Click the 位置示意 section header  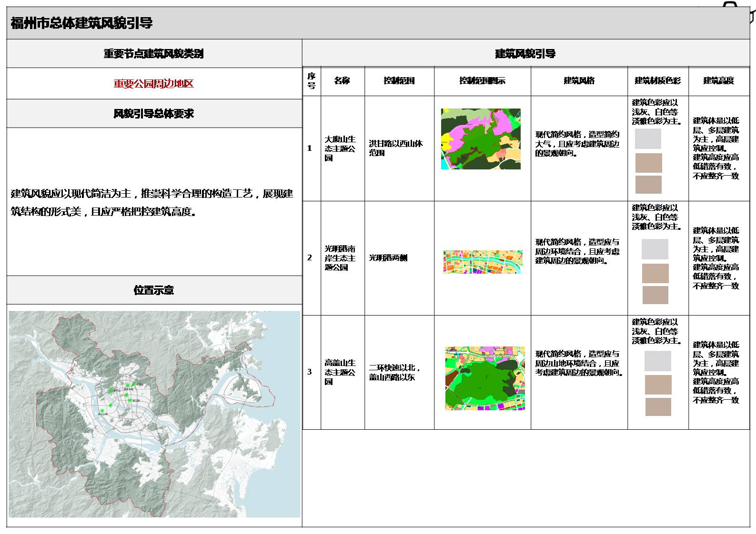pyautogui.click(x=153, y=290)
